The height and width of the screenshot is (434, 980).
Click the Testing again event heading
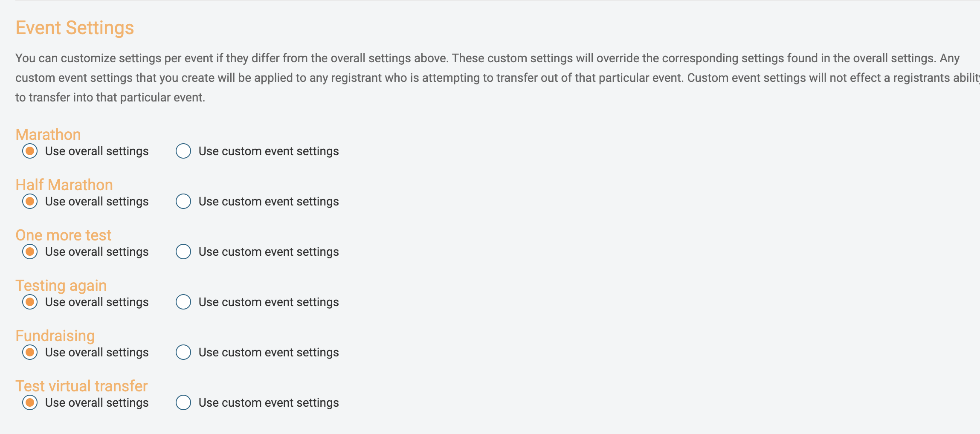coord(61,285)
